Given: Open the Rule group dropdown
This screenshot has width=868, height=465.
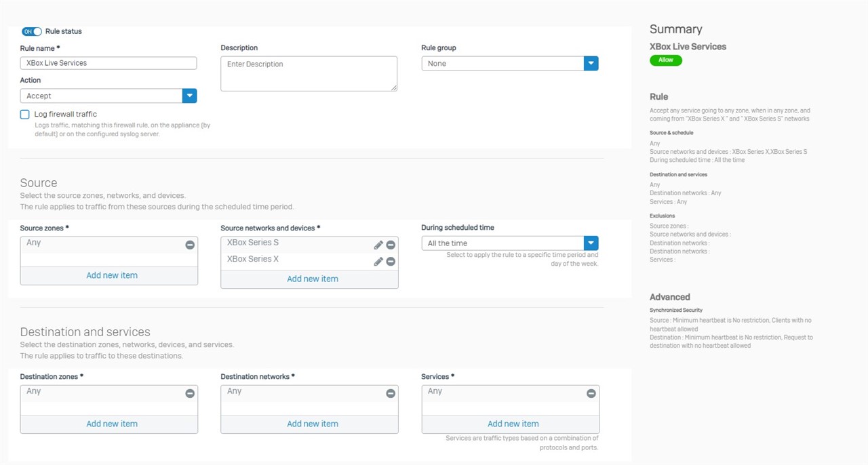Looking at the screenshot, I should click(509, 63).
